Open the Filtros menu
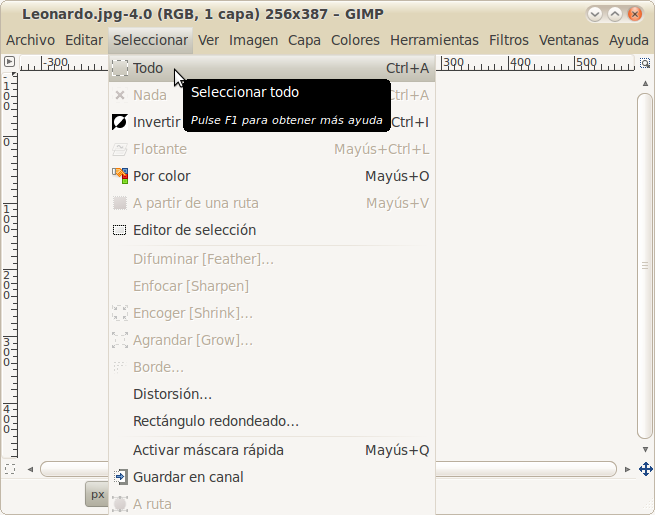Viewport: 655px width, 515px height. tap(508, 40)
